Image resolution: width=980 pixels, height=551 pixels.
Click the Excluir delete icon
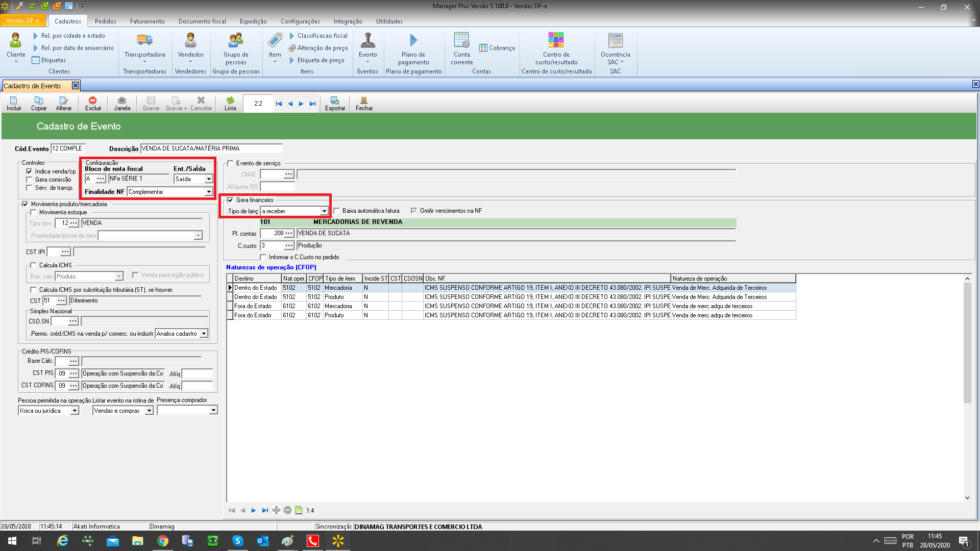click(93, 103)
